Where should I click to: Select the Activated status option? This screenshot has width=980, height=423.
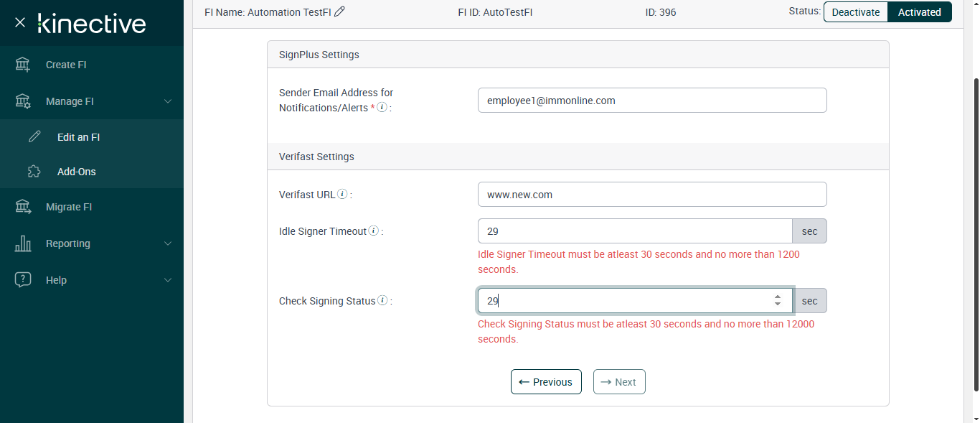tap(919, 12)
